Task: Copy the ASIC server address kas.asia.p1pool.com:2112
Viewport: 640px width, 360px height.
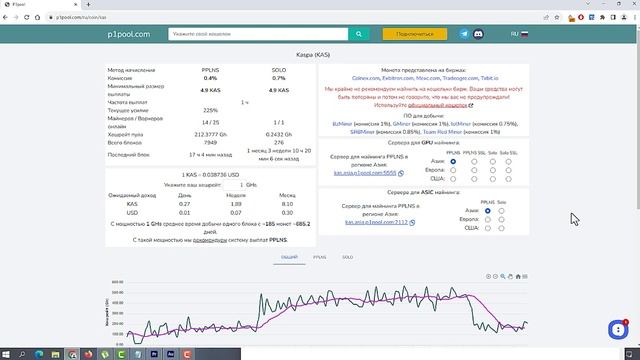Action: click(x=412, y=222)
